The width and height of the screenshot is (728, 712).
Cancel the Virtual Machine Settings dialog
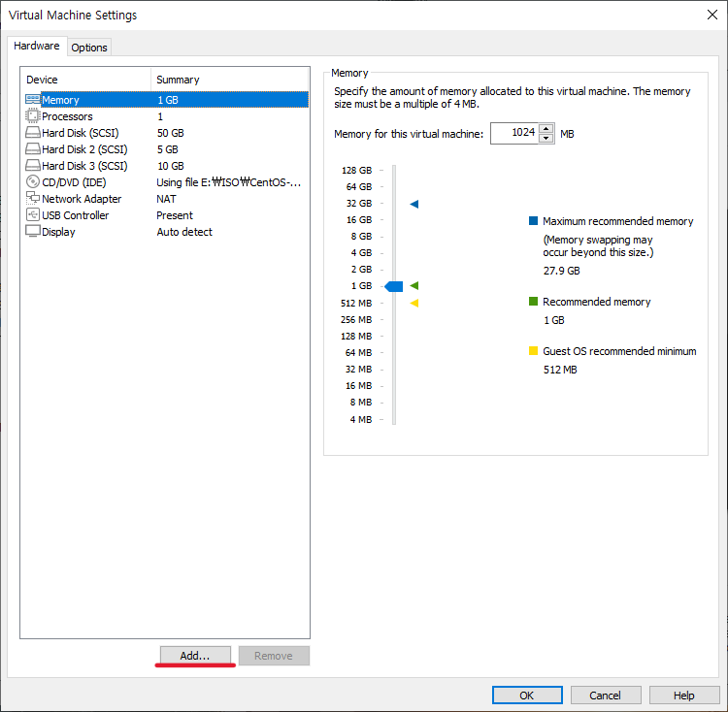point(606,696)
